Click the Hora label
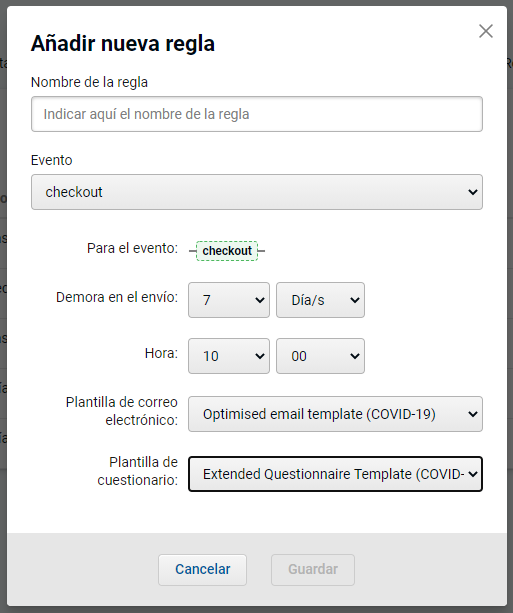The height and width of the screenshot is (613, 513). (161, 353)
